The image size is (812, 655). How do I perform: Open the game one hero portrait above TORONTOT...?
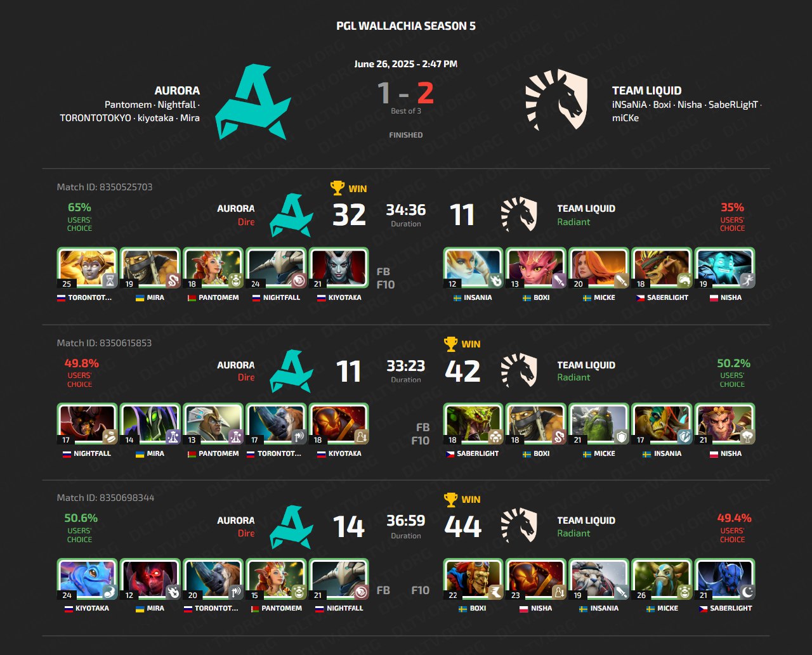(x=87, y=269)
